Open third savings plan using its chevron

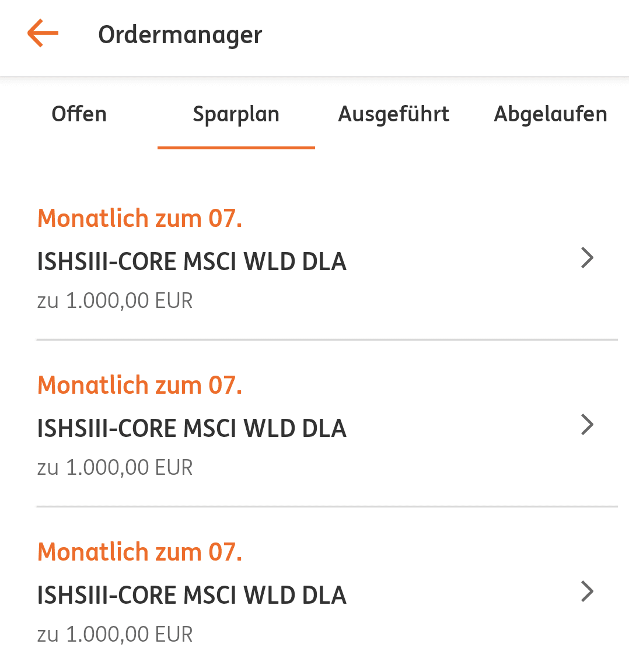[587, 591]
